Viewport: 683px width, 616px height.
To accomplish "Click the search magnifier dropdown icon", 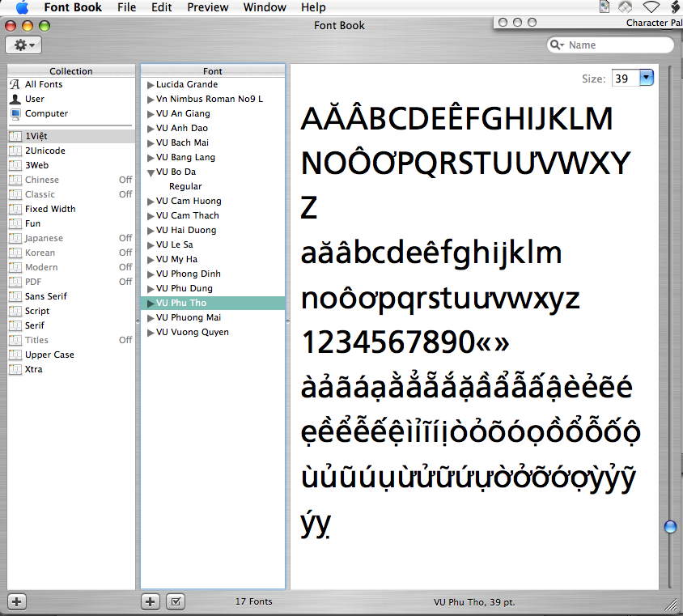I will click(557, 45).
